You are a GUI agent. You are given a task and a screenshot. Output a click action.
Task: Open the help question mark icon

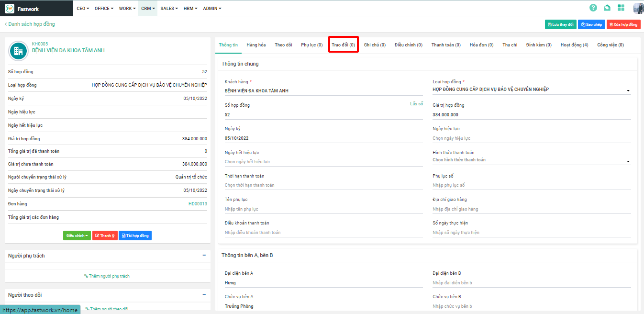tap(593, 8)
